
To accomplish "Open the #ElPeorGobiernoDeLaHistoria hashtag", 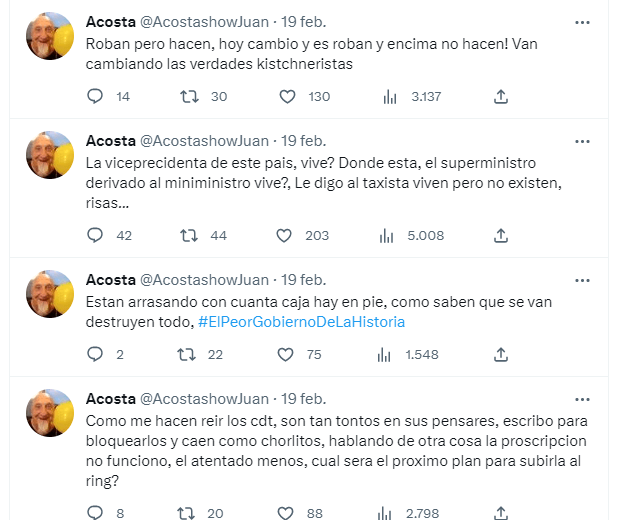I will [x=301, y=322].
